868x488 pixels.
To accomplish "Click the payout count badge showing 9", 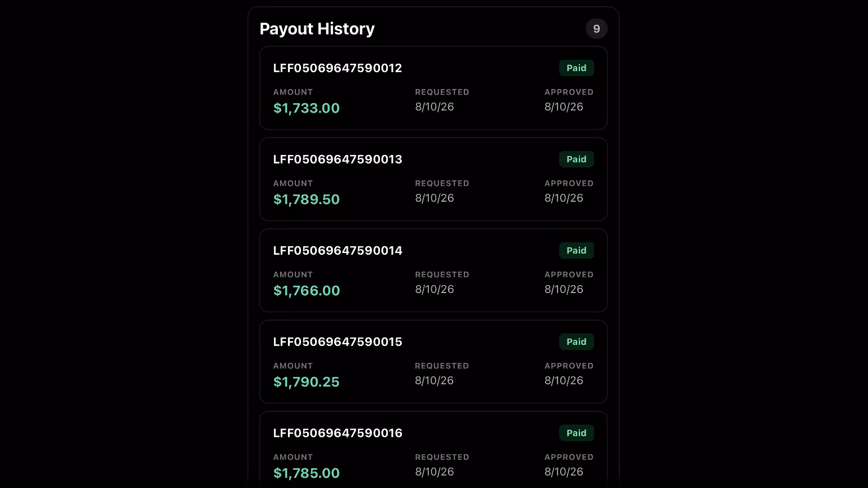I will tap(596, 29).
